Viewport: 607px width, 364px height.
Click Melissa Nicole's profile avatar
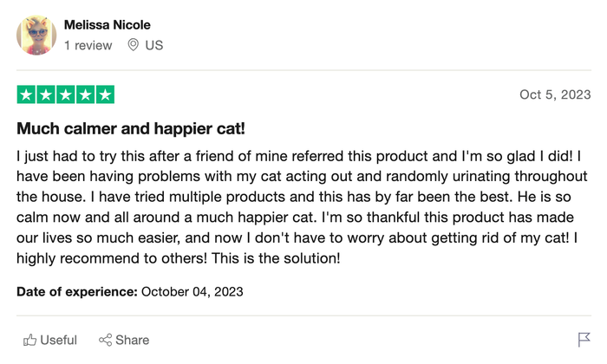tap(36, 35)
